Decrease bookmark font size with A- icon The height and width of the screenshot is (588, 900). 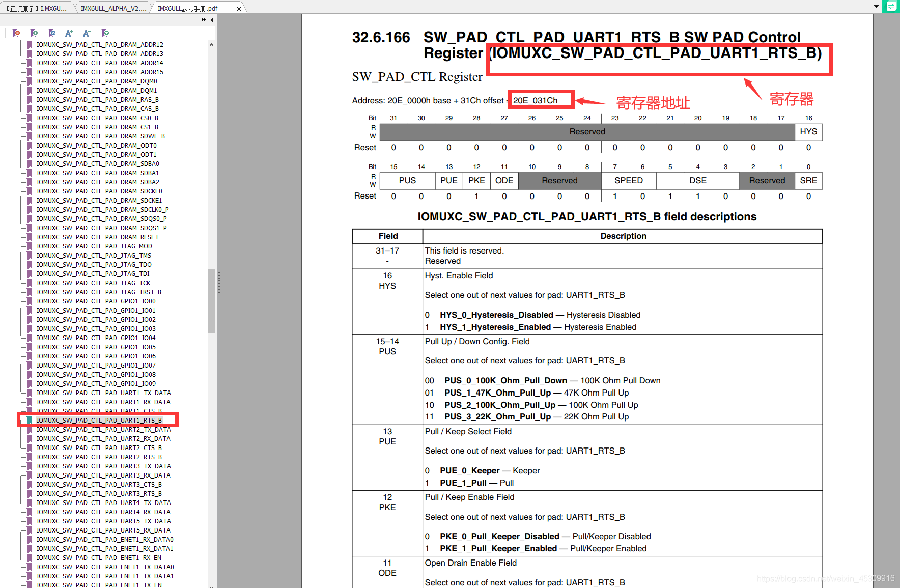click(87, 33)
